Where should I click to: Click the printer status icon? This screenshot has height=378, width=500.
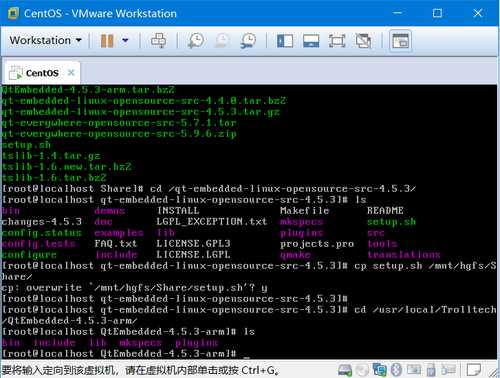448,370
